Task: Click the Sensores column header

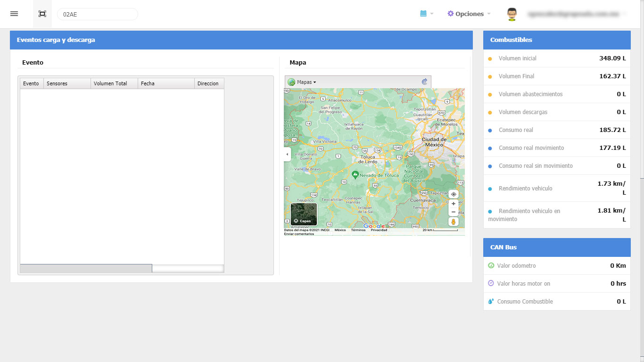Action: tap(66, 83)
